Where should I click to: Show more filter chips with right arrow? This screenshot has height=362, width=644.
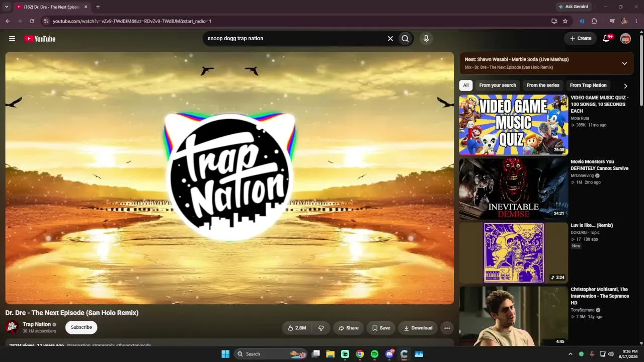tap(625, 86)
